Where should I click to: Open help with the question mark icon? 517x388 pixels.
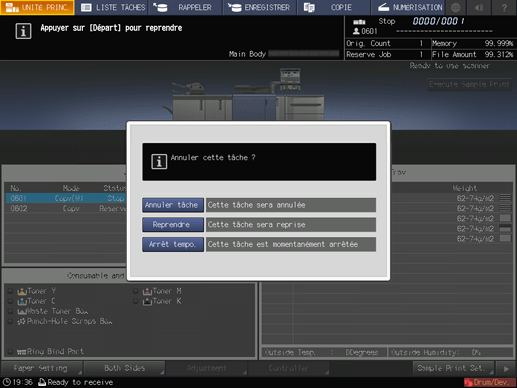tap(504, 7)
